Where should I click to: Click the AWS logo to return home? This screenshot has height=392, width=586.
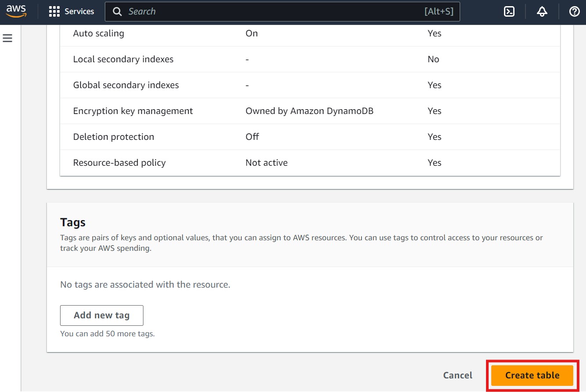pyautogui.click(x=16, y=11)
